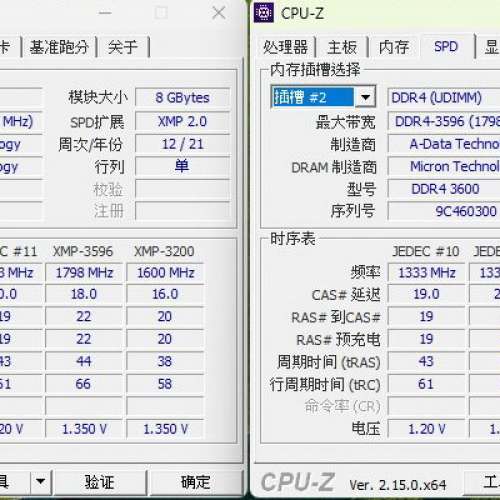Switch to the 处理器 tab
This screenshot has height=500, width=500.
[x=285, y=47]
